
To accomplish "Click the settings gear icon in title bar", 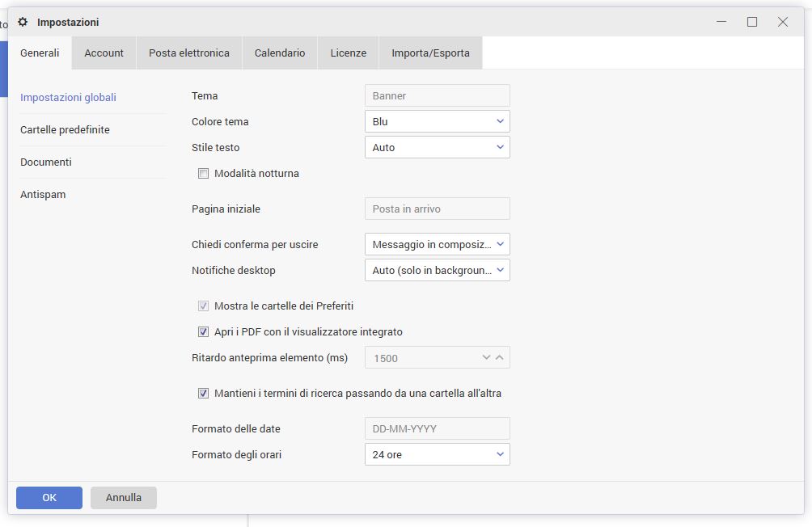I will [x=23, y=23].
